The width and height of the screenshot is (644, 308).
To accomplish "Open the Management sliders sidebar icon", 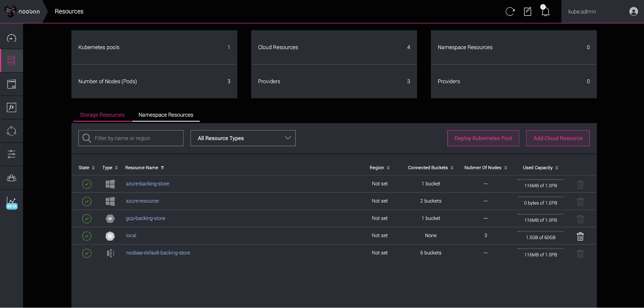I will (11, 154).
